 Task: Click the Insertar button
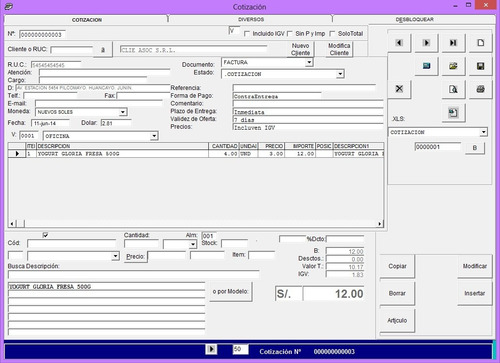(x=475, y=293)
